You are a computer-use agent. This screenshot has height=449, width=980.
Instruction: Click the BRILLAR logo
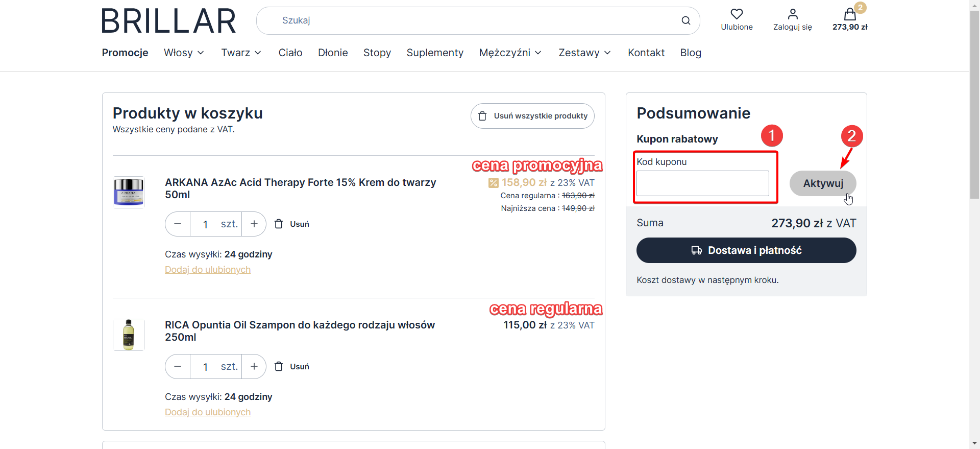pyautogui.click(x=169, y=21)
